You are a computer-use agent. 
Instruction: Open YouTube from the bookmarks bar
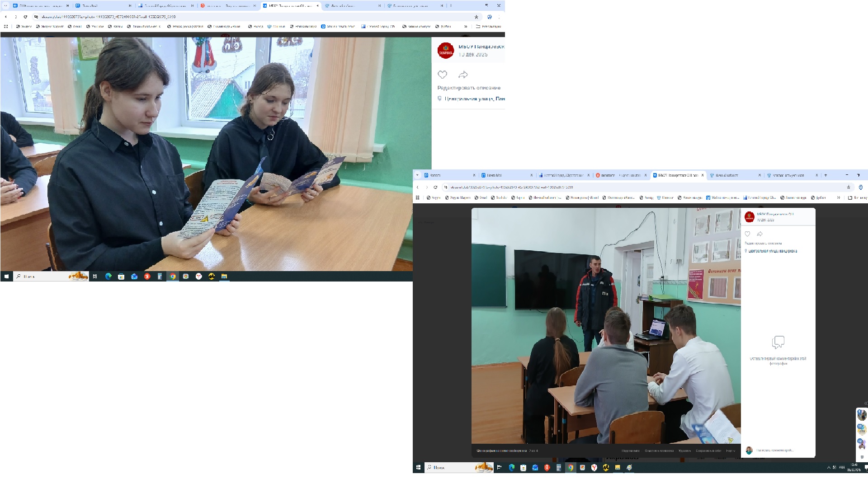pos(97,26)
